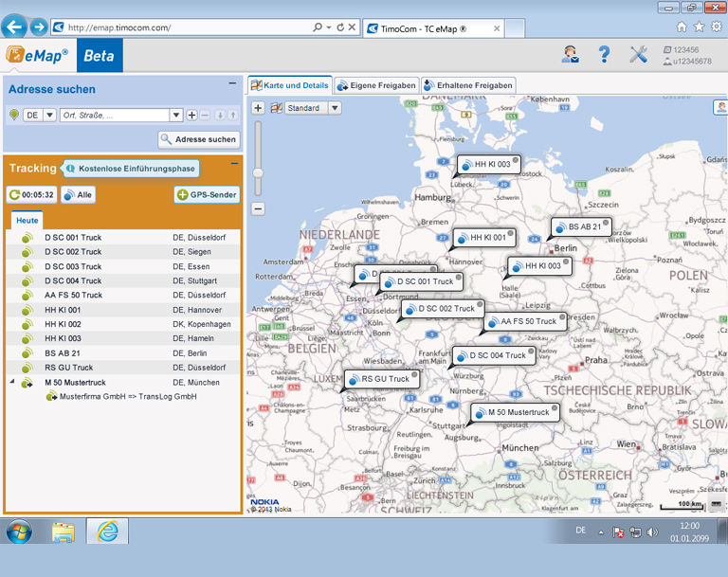The width and height of the screenshot is (728, 577).
Task: Collapse the Tracking panel
Action: point(234,163)
